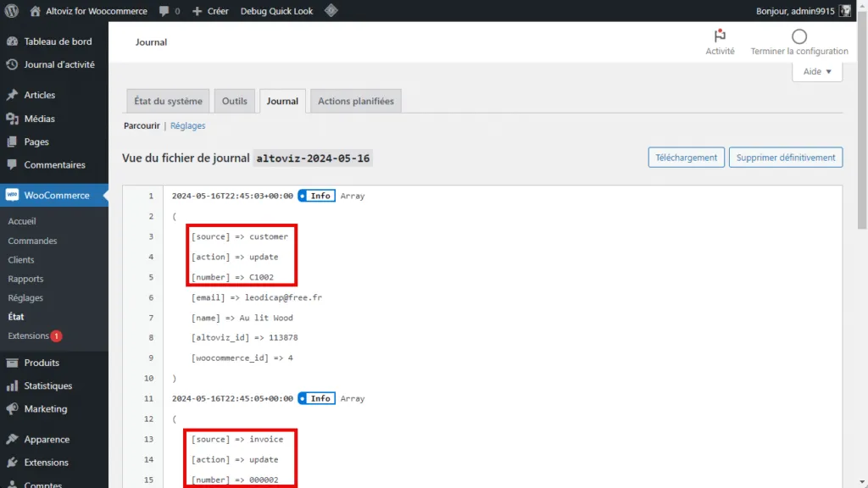868x488 pixels.
Task: Click the WordPress logo in admin bar
Action: click(12, 10)
